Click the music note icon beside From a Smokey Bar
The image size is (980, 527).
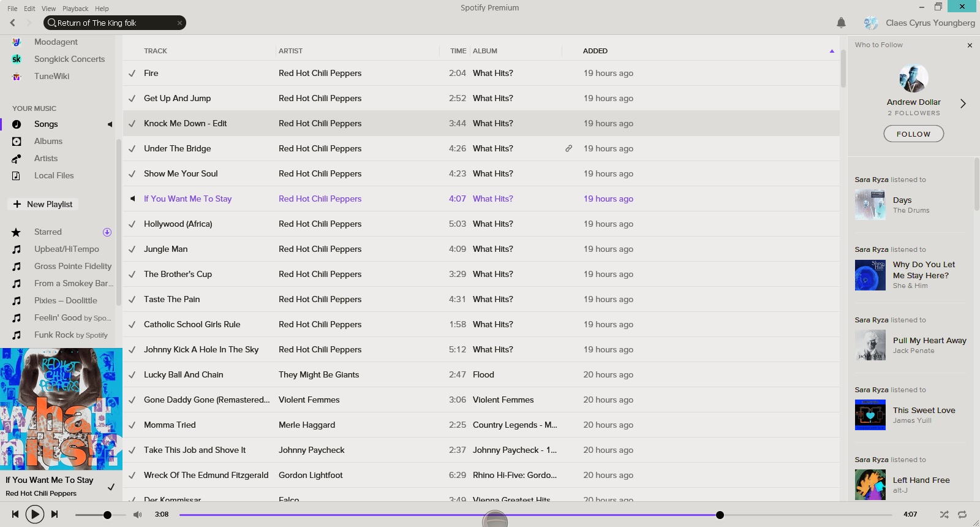click(17, 283)
